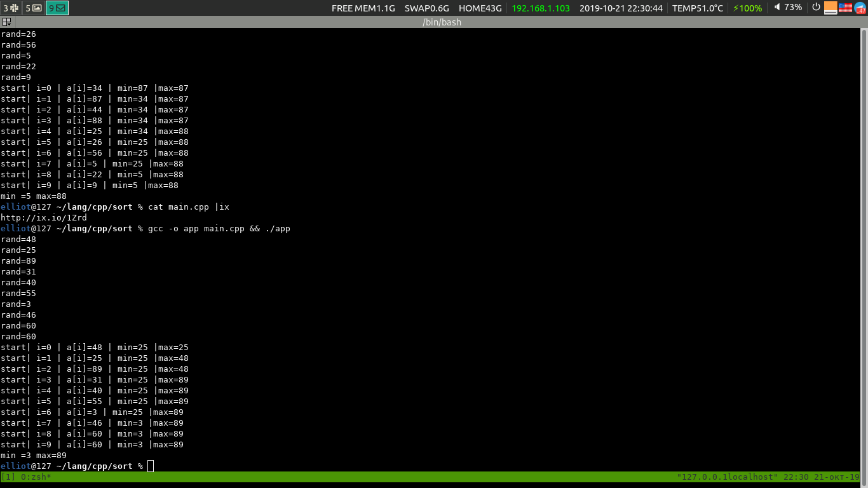Click the output line 'rand=40'

coord(18,283)
